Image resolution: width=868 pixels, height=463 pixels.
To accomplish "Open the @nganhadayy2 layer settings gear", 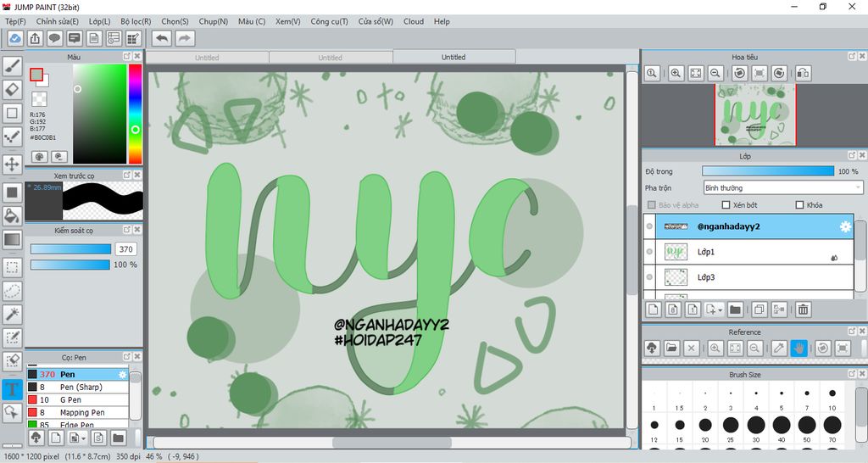I will (x=845, y=226).
